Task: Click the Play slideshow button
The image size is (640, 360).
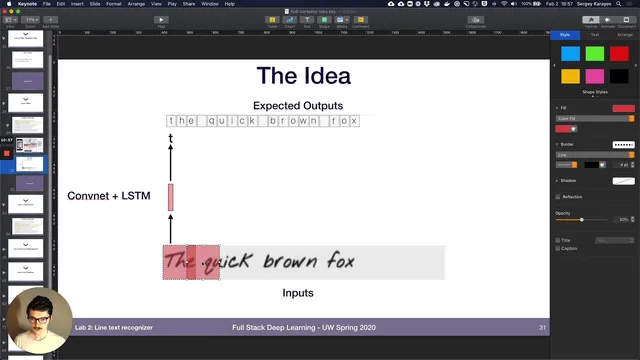Action: tap(161, 20)
